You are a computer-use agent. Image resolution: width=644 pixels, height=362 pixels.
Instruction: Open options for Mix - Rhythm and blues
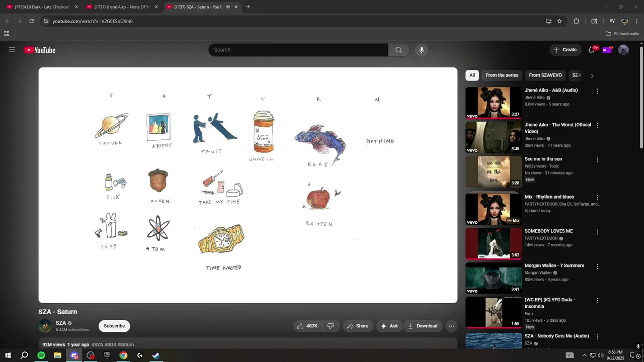(x=598, y=198)
